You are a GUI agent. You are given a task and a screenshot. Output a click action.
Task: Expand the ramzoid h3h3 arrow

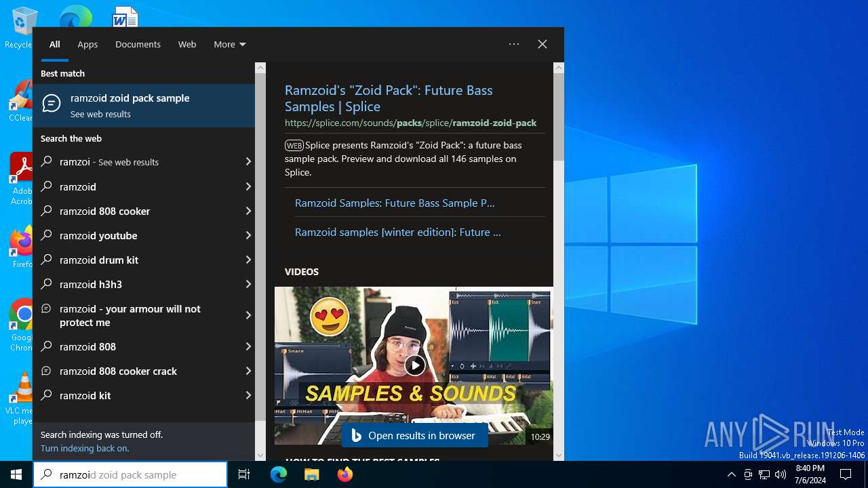[248, 284]
